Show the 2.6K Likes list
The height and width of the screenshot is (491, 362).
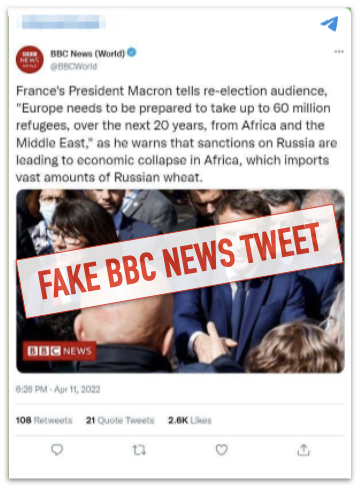pyautogui.click(x=190, y=420)
